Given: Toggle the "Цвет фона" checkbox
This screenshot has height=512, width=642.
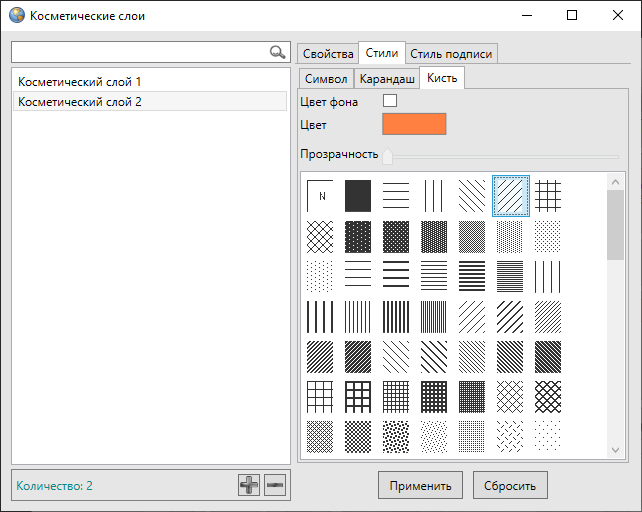Looking at the screenshot, I should [x=390, y=101].
